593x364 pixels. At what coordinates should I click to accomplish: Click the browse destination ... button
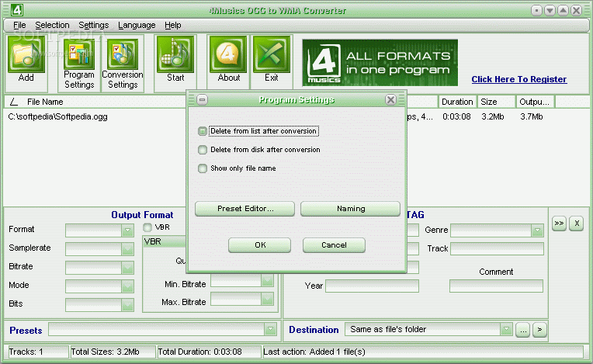pyautogui.click(x=522, y=330)
